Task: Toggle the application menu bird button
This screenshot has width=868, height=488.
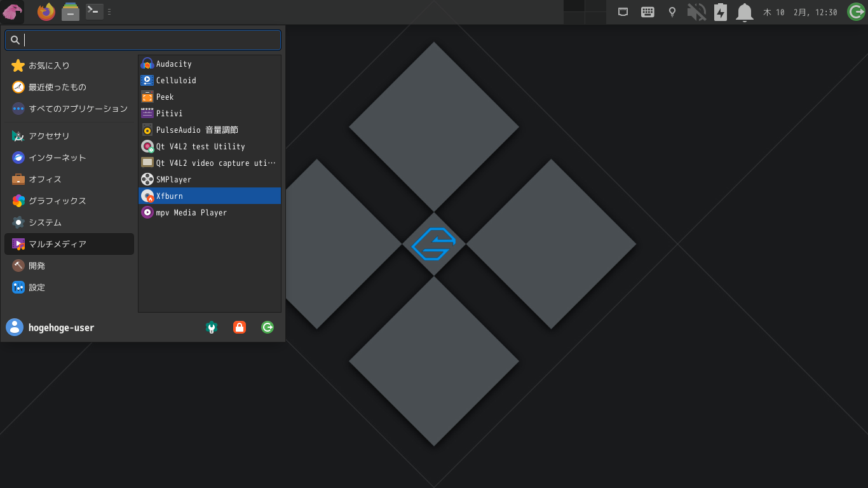Action: [12, 12]
